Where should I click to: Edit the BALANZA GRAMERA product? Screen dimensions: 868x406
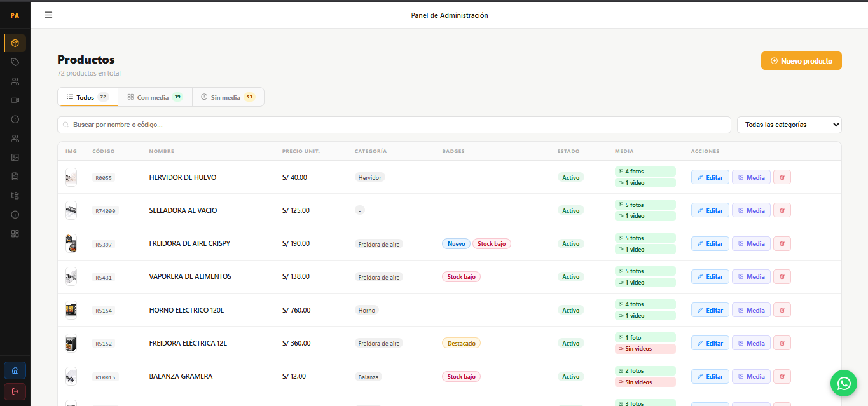point(710,376)
